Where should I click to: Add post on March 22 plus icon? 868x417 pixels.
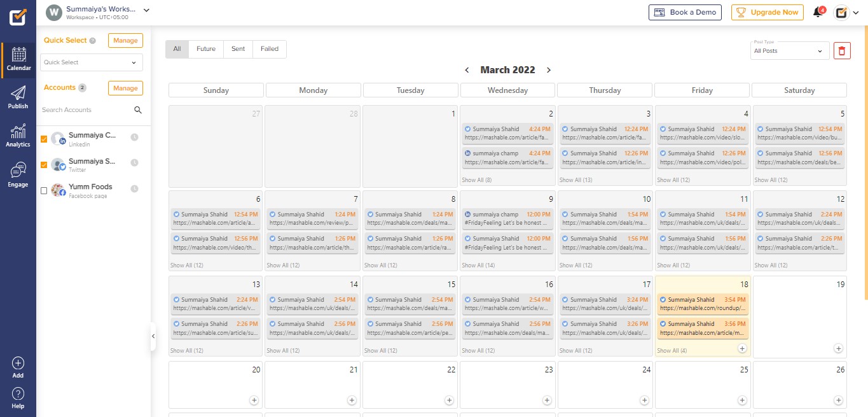(449, 400)
